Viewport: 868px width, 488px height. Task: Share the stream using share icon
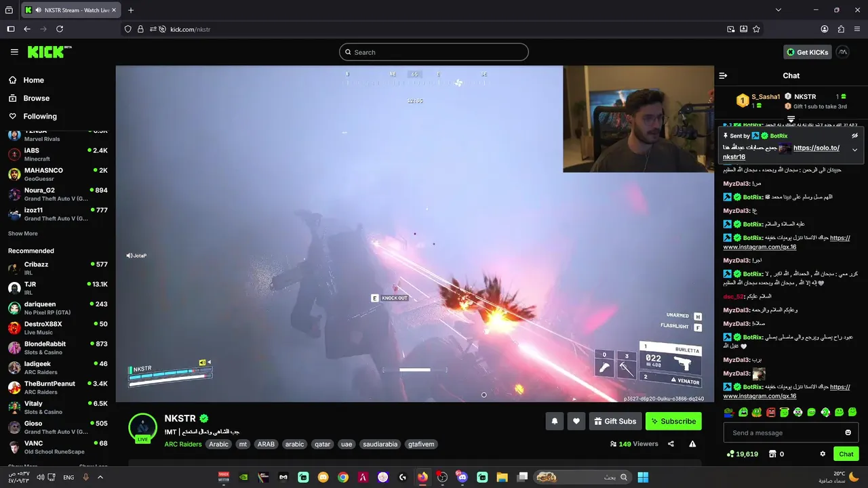[x=671, y=444]
